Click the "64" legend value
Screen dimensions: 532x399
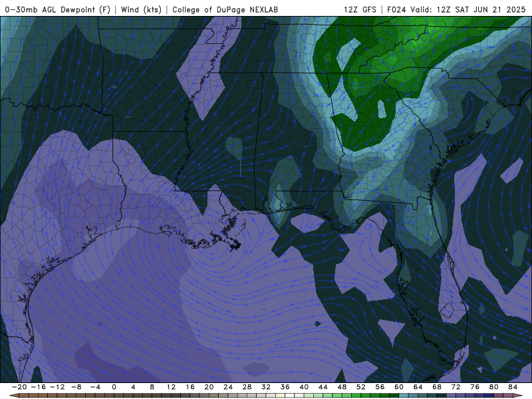418,387
